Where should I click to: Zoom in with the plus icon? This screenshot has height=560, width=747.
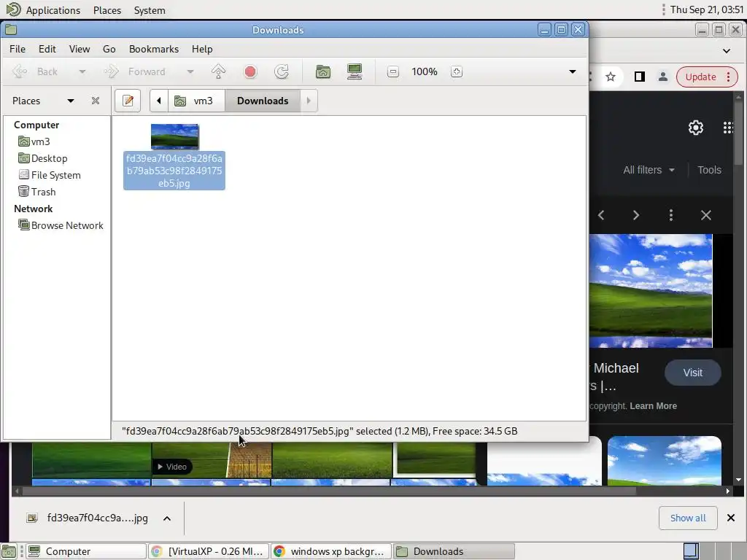pos(457,71)
